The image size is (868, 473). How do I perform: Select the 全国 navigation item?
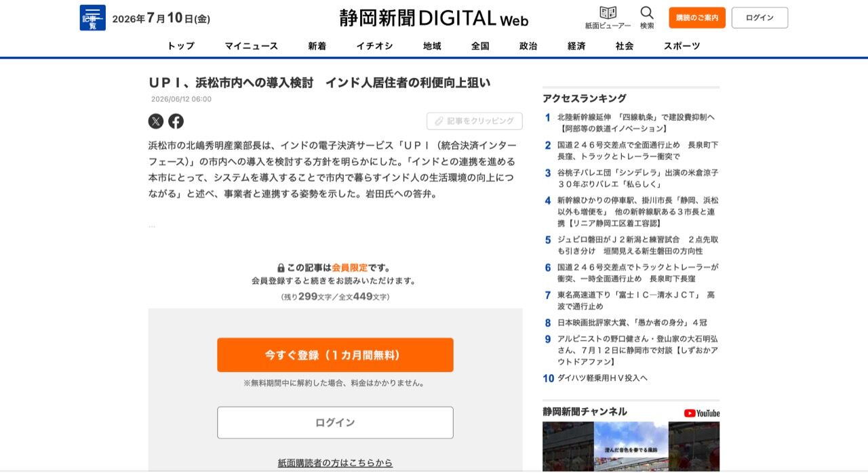tap(480, 46)
